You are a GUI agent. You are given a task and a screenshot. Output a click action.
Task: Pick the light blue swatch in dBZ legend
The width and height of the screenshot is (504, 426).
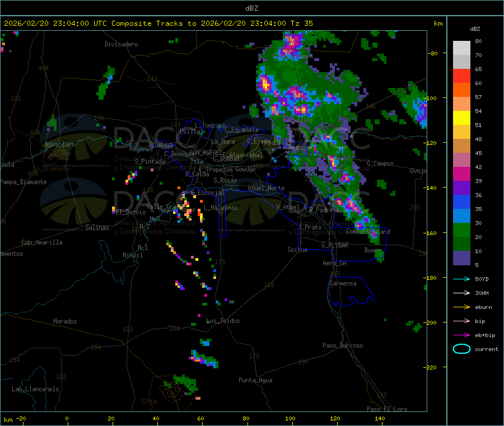click(461, 216)
